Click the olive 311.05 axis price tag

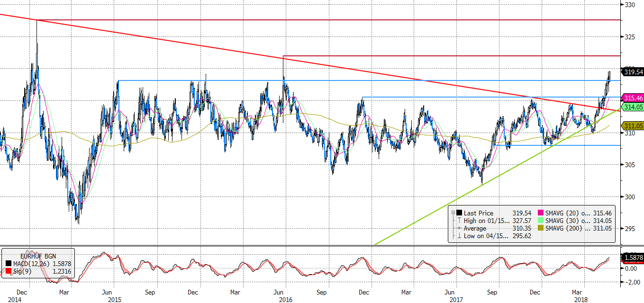[x=633, y=126]
